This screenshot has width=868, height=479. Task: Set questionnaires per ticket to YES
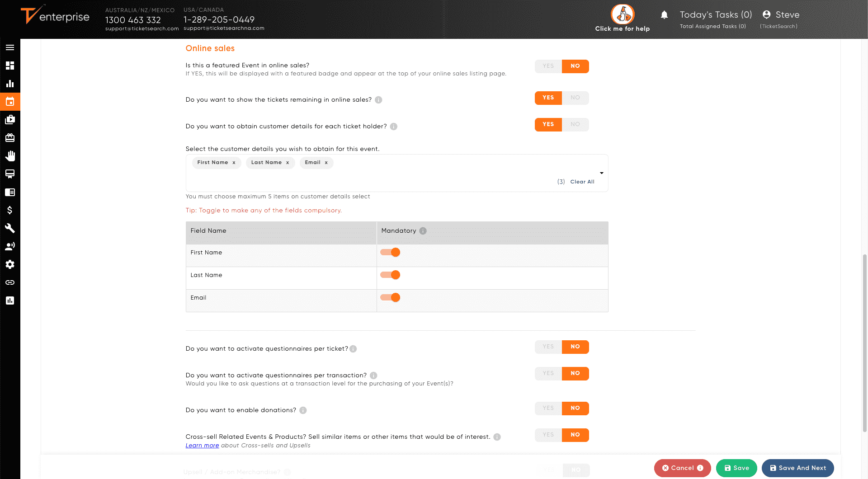coord(548,347)
